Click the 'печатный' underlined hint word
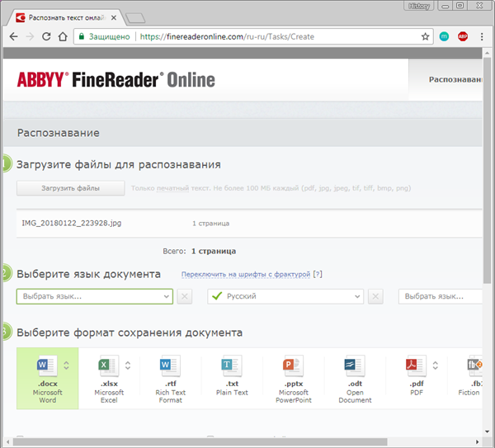Screen dimensions: 495x448 pyautogui.click(x=172, y=188)
